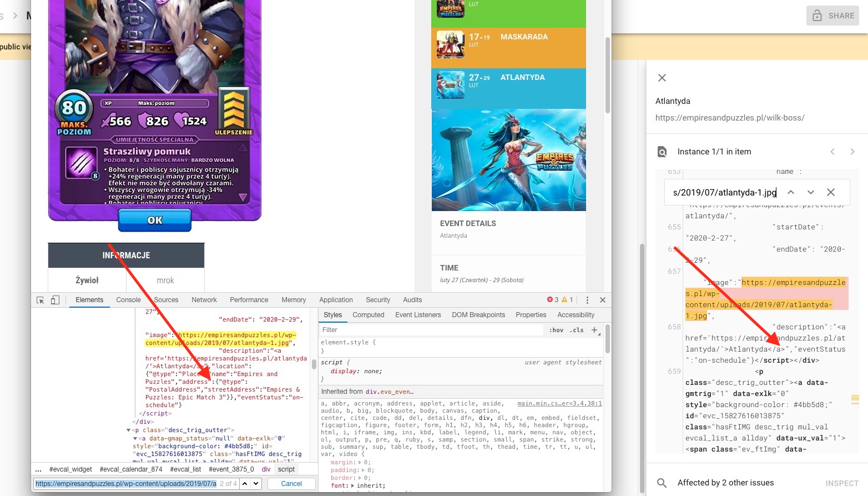Open DevTools kebab menu
The height and width of the screenshot is (496, 868).
587,300
